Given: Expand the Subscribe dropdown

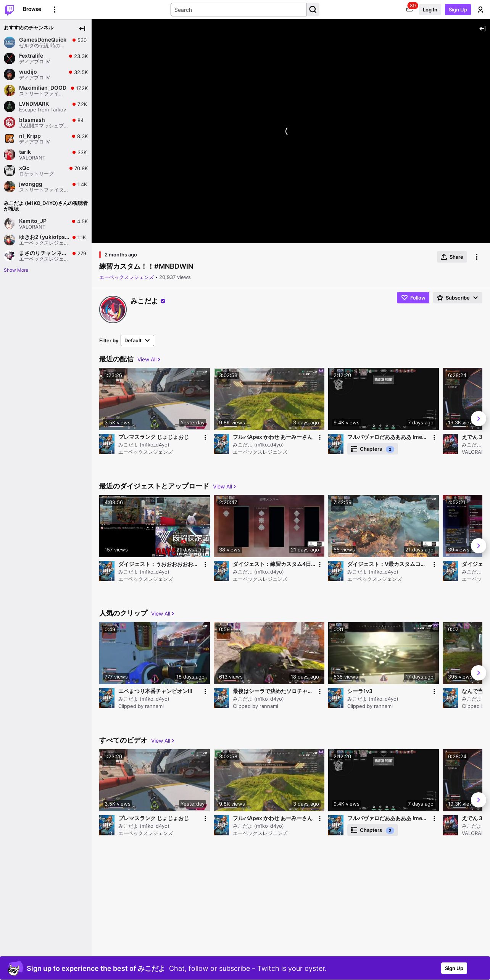Looking at the screenshot, I should tap(458, 298).
